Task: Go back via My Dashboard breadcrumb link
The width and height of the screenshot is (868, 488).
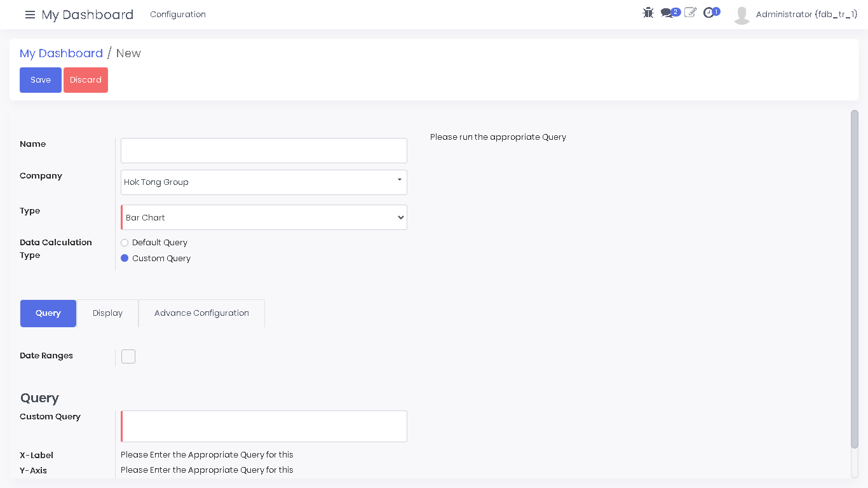Action: pyautogui.click(x=61, y=53)
